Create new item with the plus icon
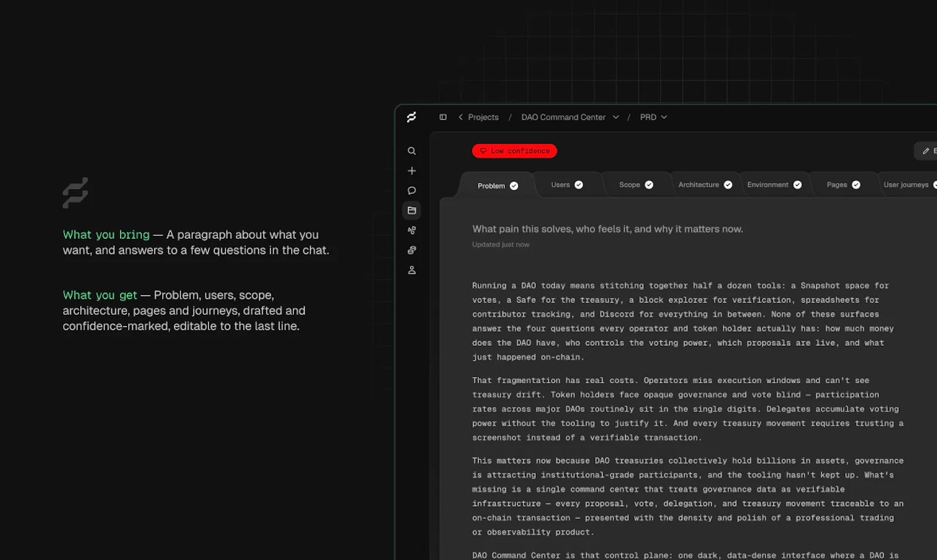This screenshot has width=937, height=560. 412,171
